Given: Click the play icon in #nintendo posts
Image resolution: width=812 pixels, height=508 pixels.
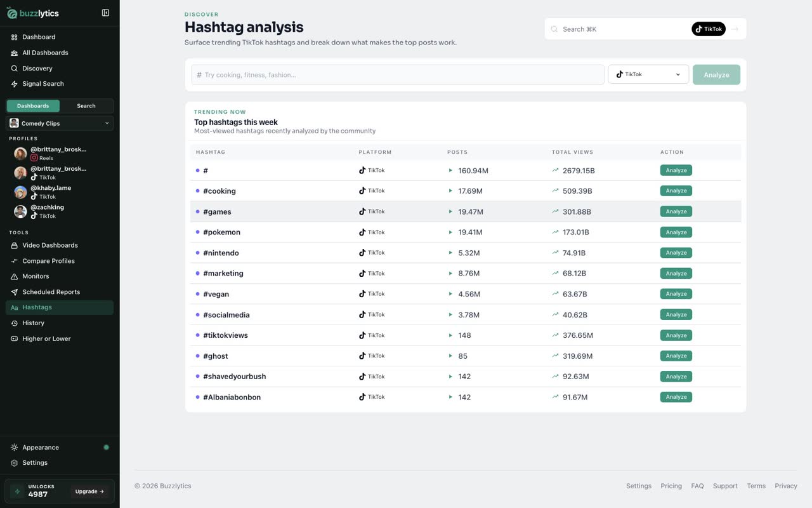Looking at the screenshot, I should [450, 253].
